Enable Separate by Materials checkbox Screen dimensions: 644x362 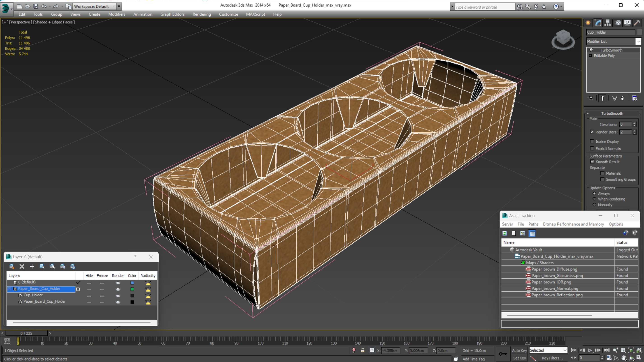pos(602,173)
